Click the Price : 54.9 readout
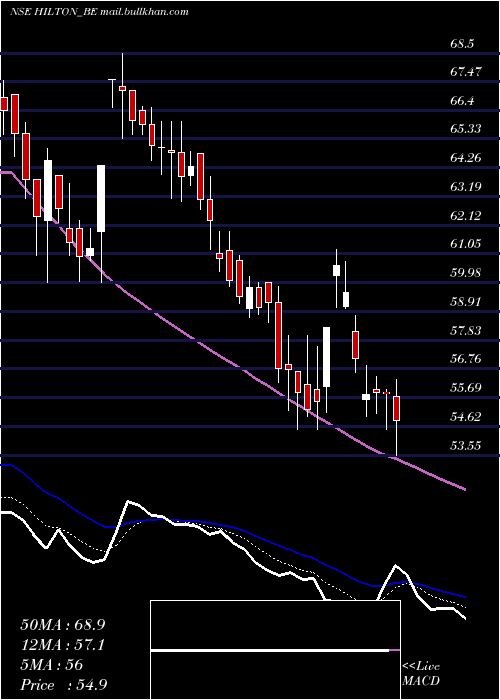Viewport: 500px width, 700px height. tap(63, 685)
